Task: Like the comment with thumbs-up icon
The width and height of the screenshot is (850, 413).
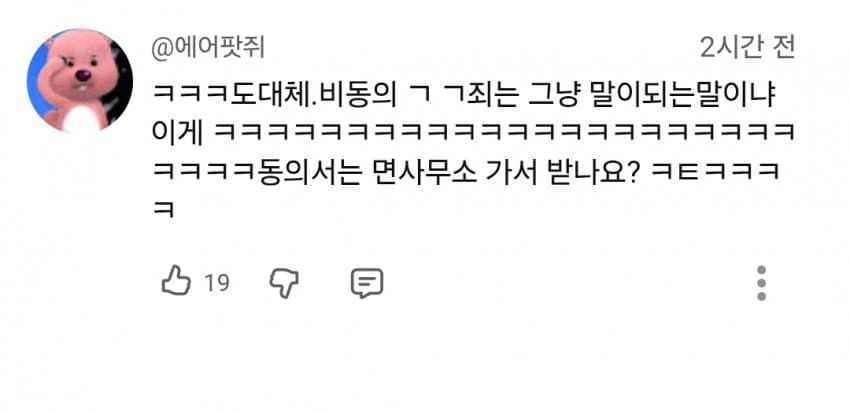Action: (176, 280)
